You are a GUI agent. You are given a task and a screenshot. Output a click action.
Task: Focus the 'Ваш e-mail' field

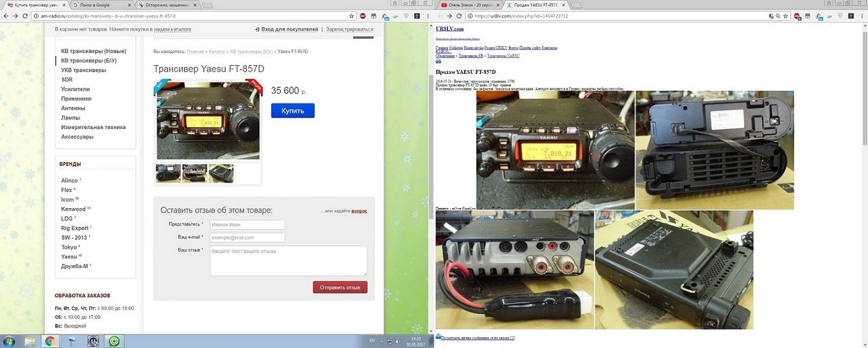point(247,237)
